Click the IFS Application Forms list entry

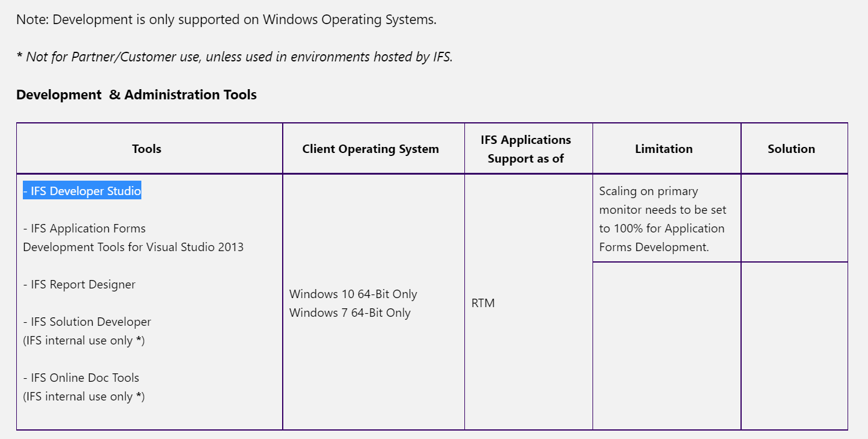84,229
